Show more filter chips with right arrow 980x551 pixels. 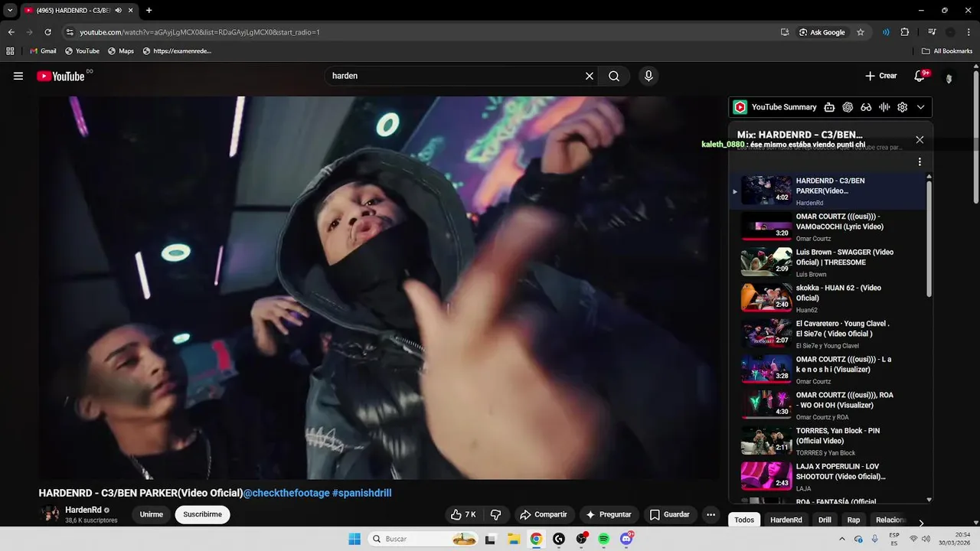click(x=921, y=523)
